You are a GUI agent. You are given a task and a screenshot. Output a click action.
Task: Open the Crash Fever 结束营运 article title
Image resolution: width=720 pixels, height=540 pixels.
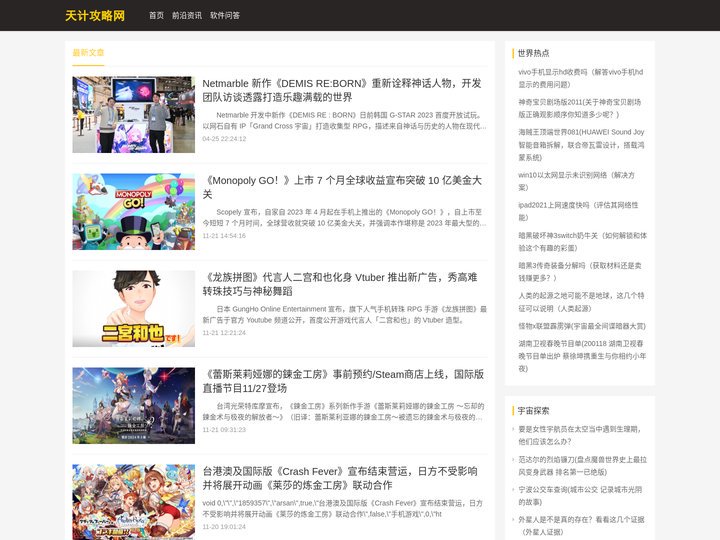340,478
